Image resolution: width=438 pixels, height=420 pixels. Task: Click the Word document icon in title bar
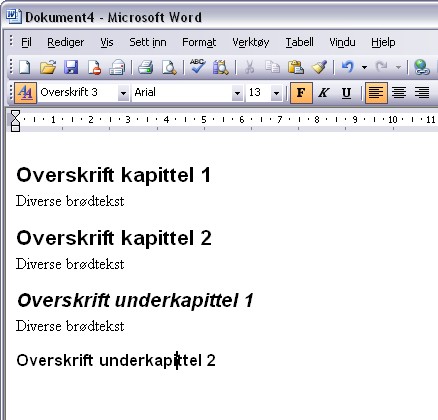tap(13, 16)
